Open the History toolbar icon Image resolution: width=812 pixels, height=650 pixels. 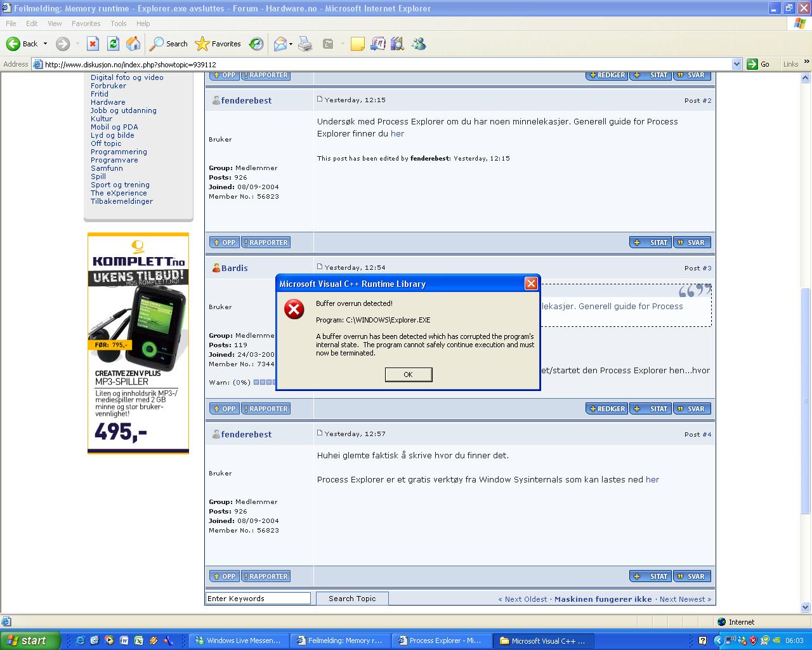coord(256,44)
